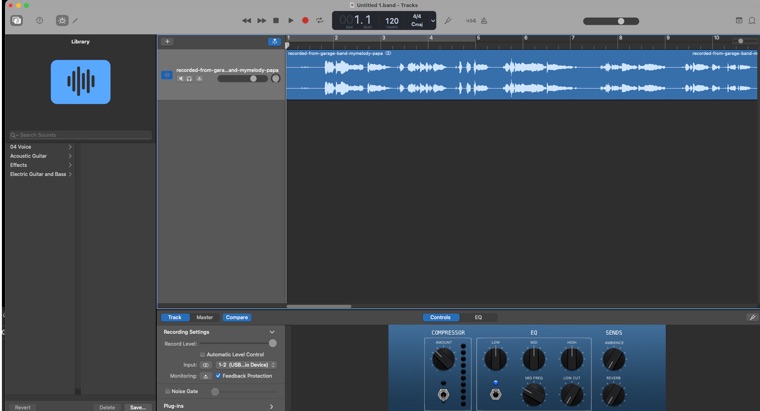
Task: Start recording with the red Record button
Action: coord(305,20)
